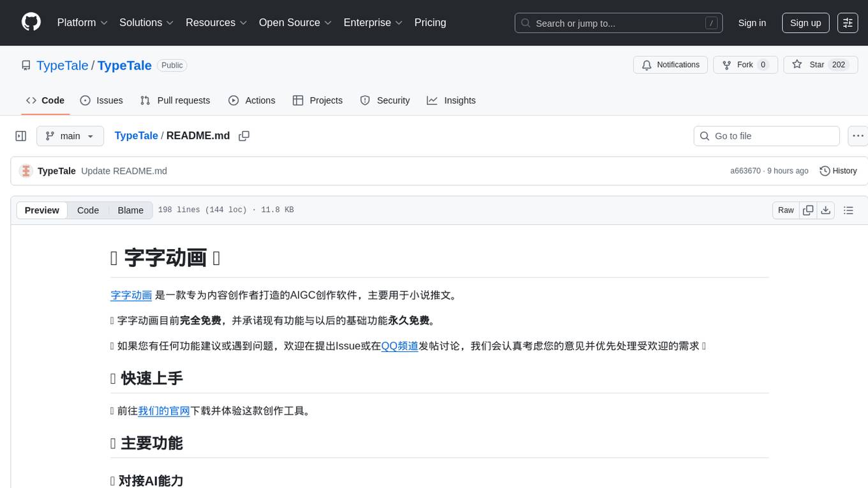
Task: Switch to Code source view
Action: [88, 210]
